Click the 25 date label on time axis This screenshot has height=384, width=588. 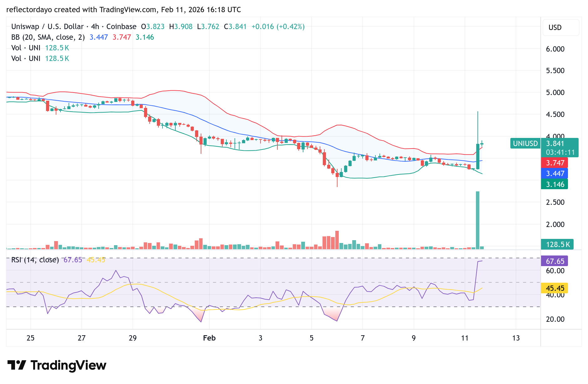coord(30,338)
